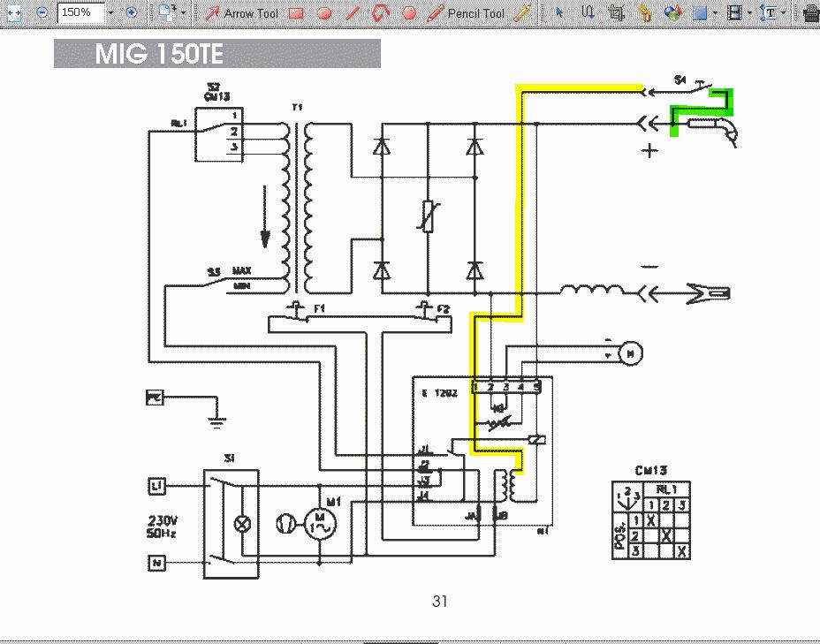
Task: Click the link chain tool
Action: [x=645, y=13]
